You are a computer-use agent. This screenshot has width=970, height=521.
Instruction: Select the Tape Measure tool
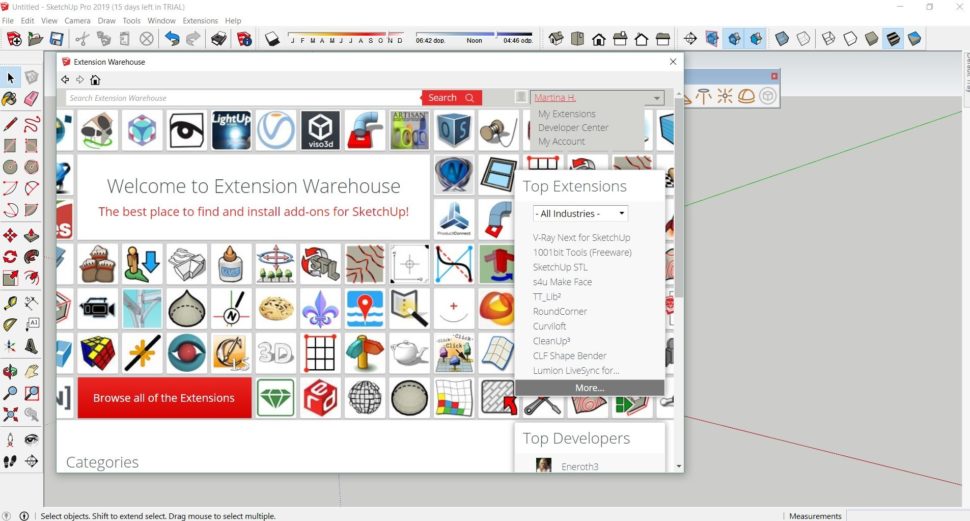tap(10, 303)
